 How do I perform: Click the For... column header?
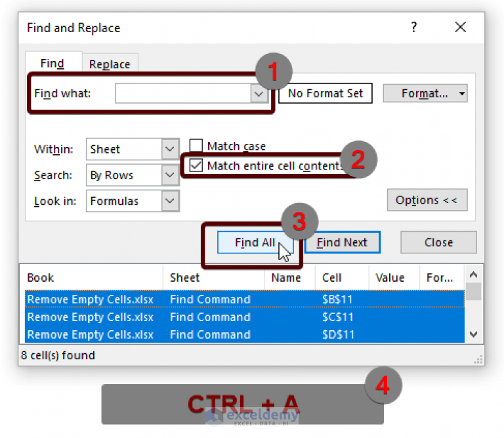[442, 278]
